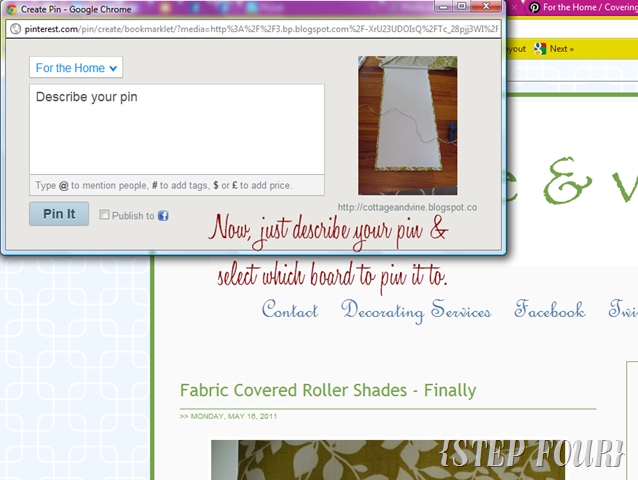Viewport: 638px width, 480px height.
Task: Click the leaf-pattern fabric photo in the blog post
Action: tap(388, 460)
